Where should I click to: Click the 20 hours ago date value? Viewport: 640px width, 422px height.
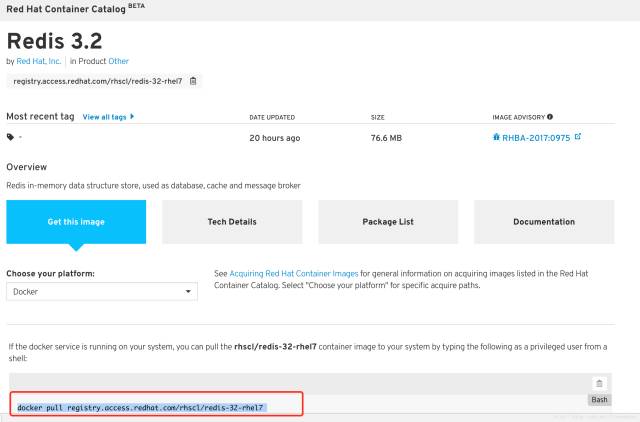tap(275, 138)
